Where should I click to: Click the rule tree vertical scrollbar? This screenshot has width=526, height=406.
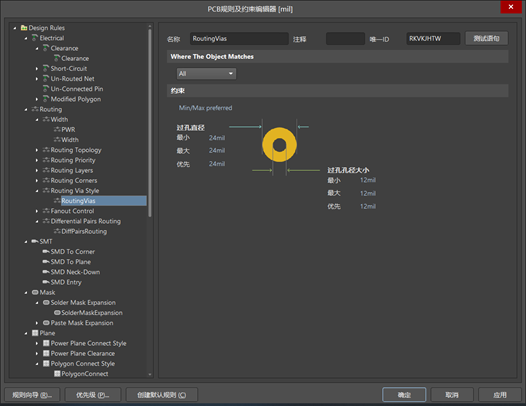[150, 123]
